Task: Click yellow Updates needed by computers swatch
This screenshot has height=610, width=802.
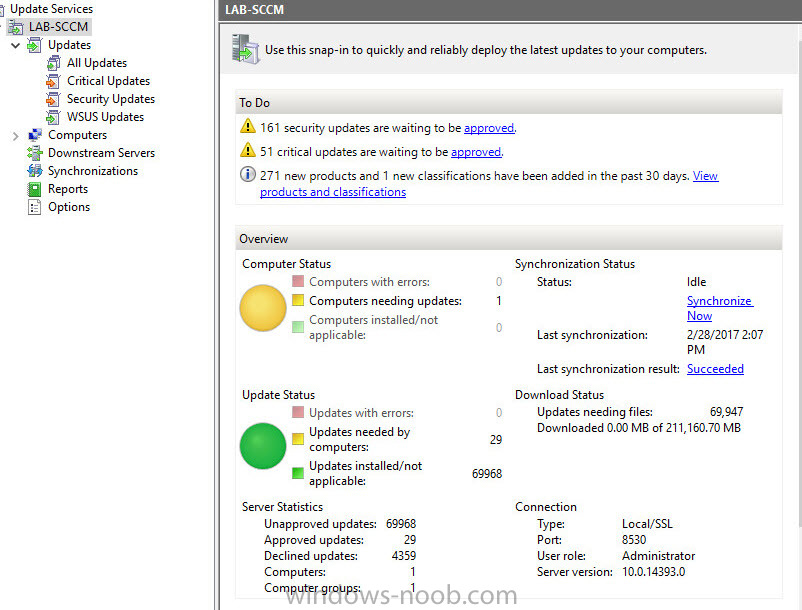Action: point(298,439)
